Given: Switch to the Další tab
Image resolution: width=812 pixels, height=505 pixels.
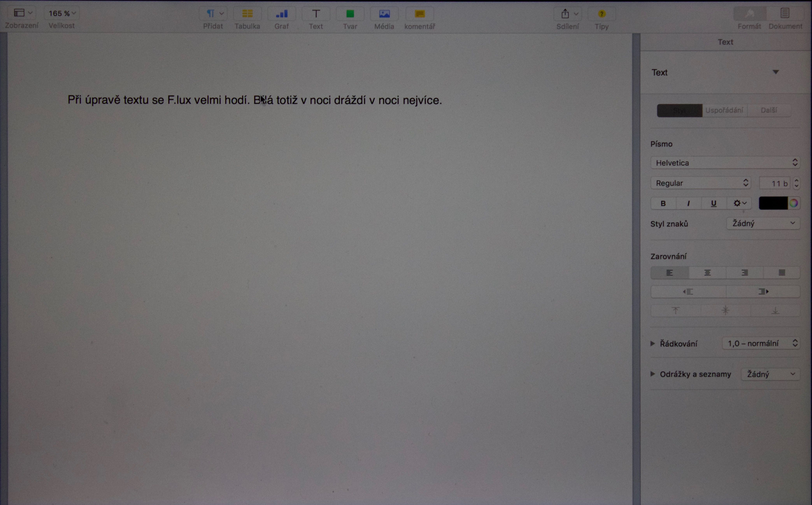Looking at the screenshot, I should (x=769, y=111).
